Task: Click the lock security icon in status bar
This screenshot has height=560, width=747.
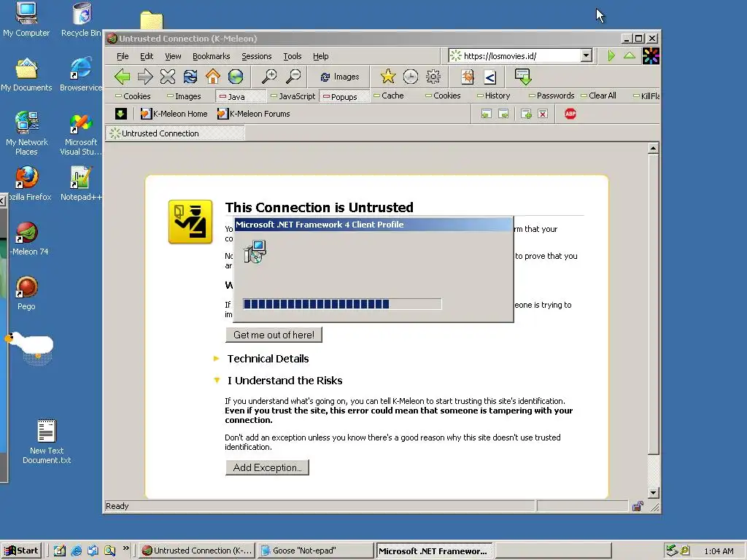Action: (638, 506)
